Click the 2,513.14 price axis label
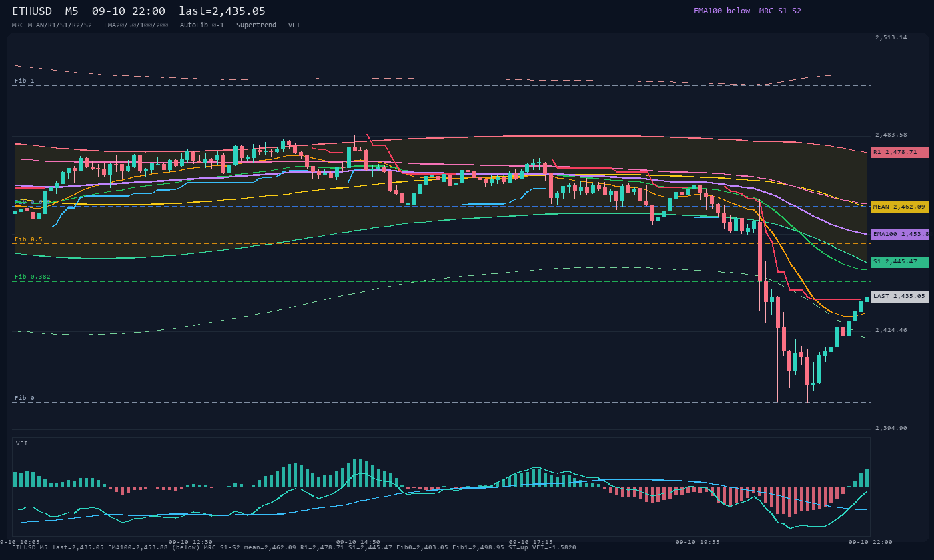This screenshot has height=560, width=934. pos(891,37)
